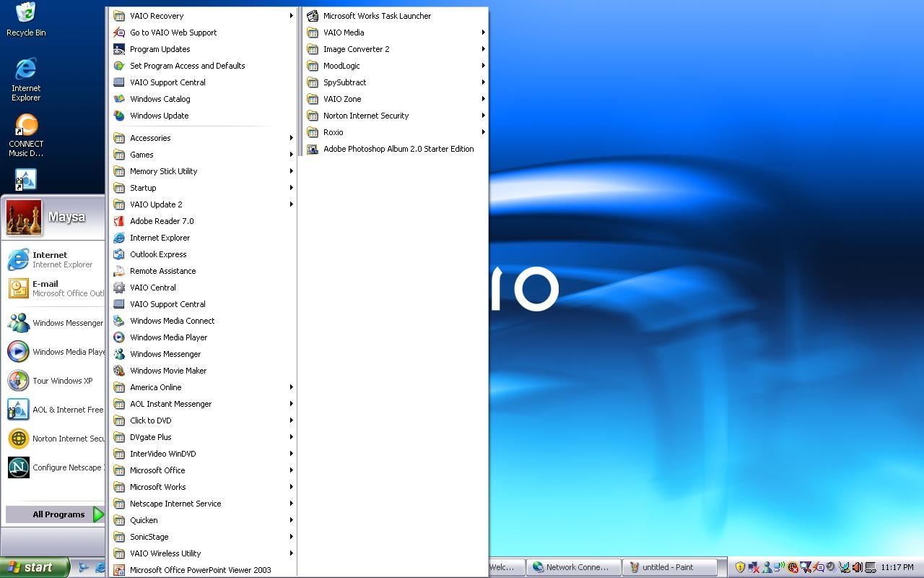Expand the Games folder submenu
The image size is (924, 578).
pyautogui.click(x=203, y=155)
